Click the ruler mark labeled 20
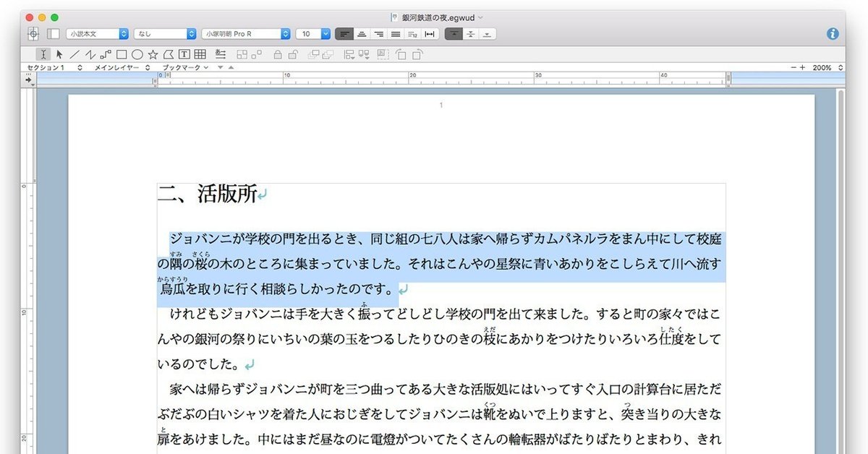 tap(413, 74)
